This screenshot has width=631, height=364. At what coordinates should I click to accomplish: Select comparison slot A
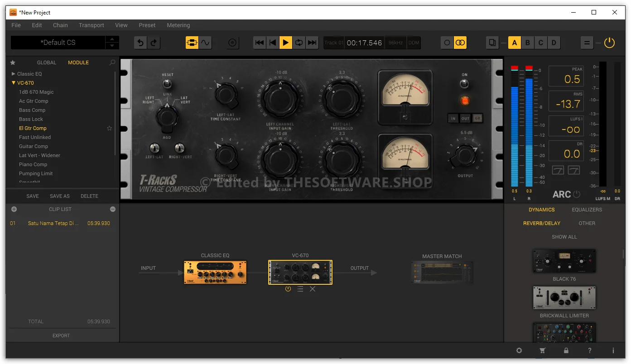[514, 43]
